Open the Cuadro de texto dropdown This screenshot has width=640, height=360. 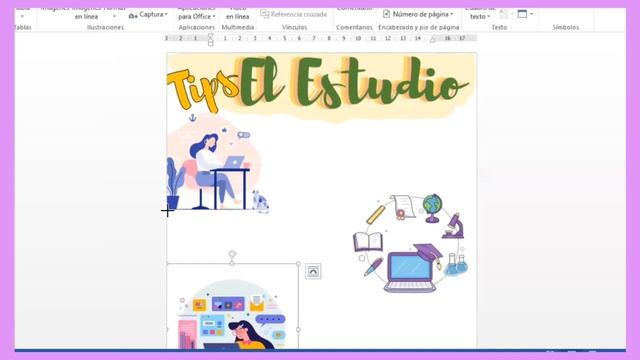point(480,14)
